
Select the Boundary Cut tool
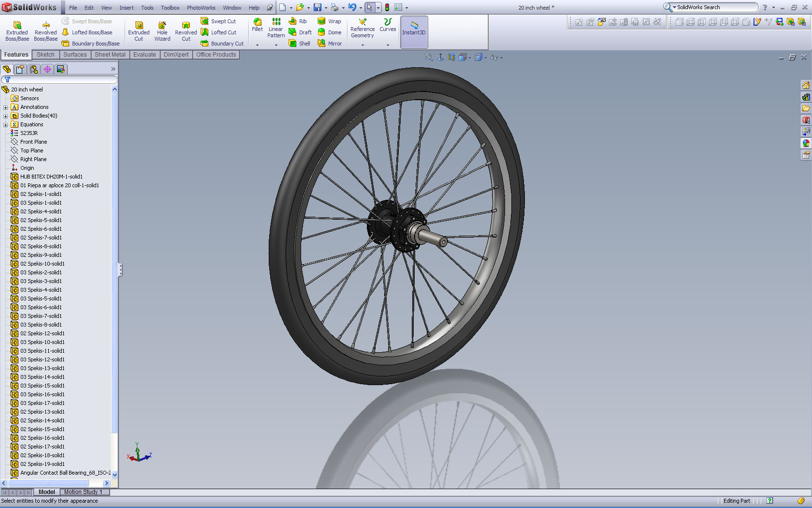click(x=222, y=44)
